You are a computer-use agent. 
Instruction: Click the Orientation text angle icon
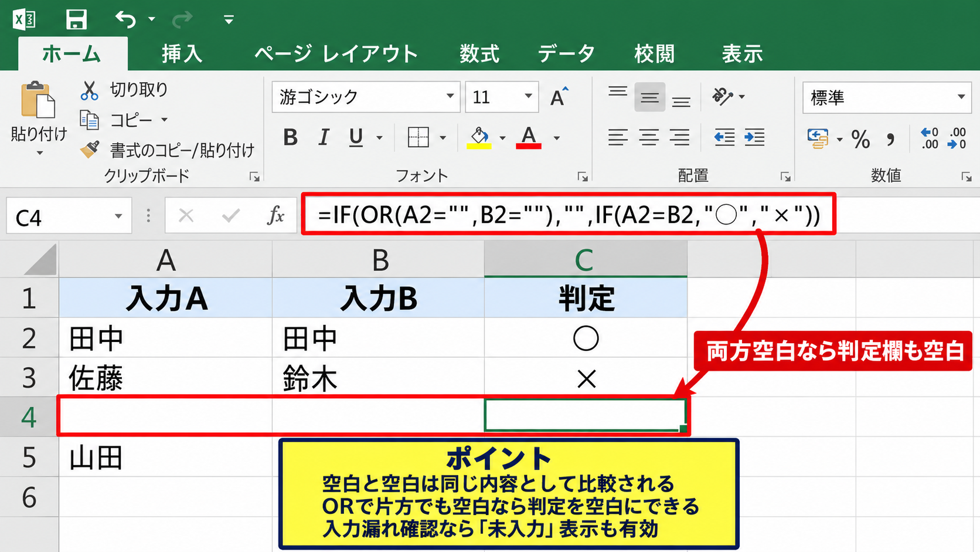(723, 96)
